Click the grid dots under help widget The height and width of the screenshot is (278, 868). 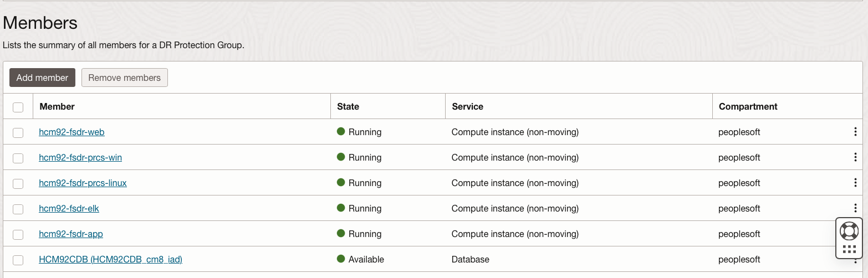click(x=849, y=249)
